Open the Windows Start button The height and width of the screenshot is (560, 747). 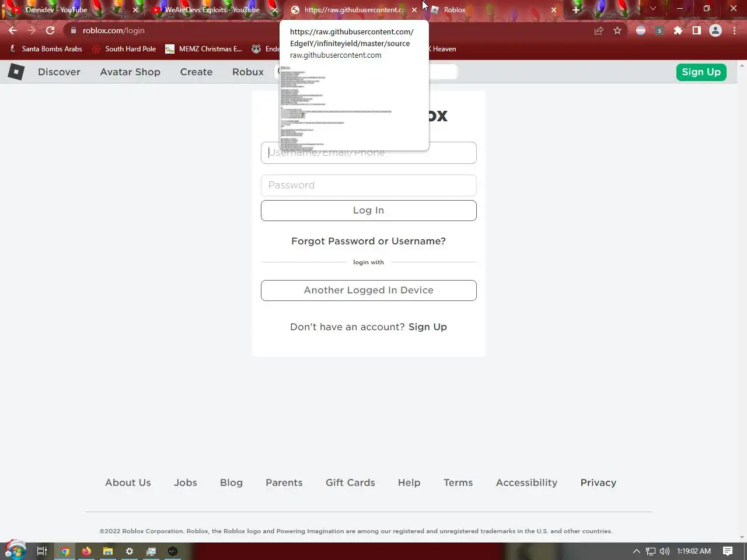[x=15, y=551]
